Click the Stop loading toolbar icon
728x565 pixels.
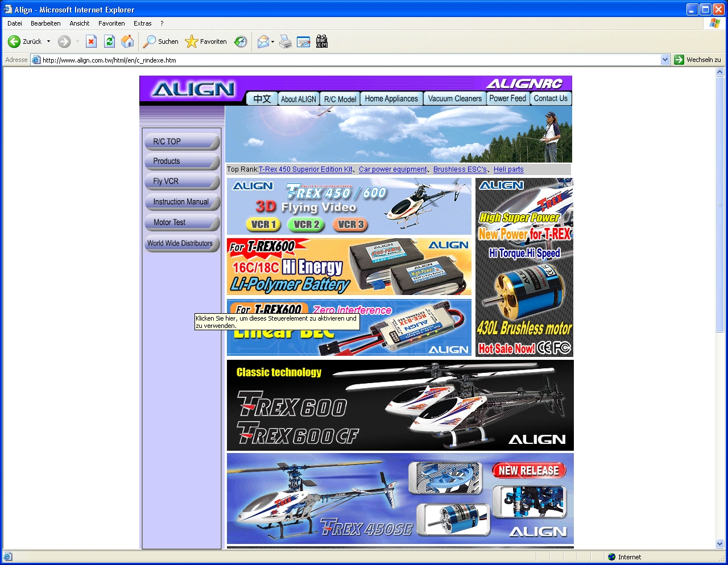[91, 41]
